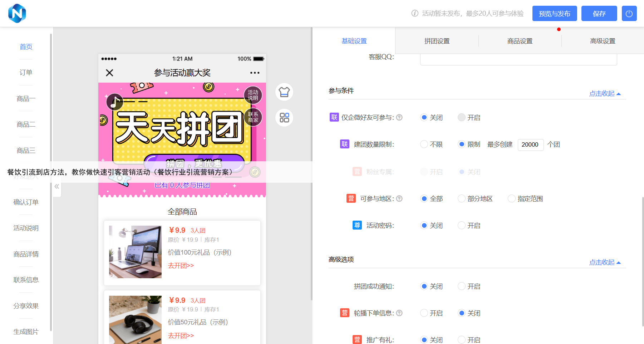Click the help icon next to 仅企微好友可参与
644x344 pixels.
(x=399, y=117)
